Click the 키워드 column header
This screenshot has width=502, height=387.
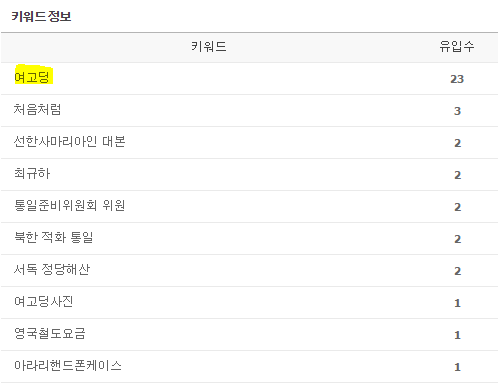pyautogui.click(x=209, y=46)
